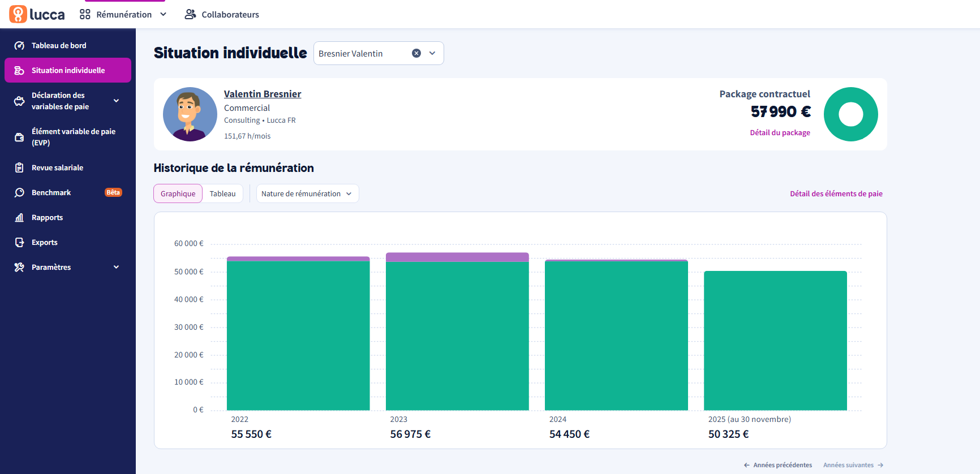The height and width of the screenshot is (474, 980).
Task: Click the Rapports bar chart icon
Action: click(x=19, y=218)
